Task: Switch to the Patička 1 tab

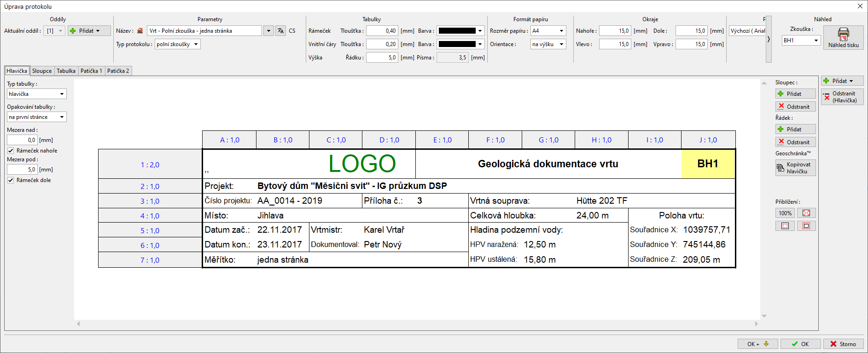Action: 91,71
